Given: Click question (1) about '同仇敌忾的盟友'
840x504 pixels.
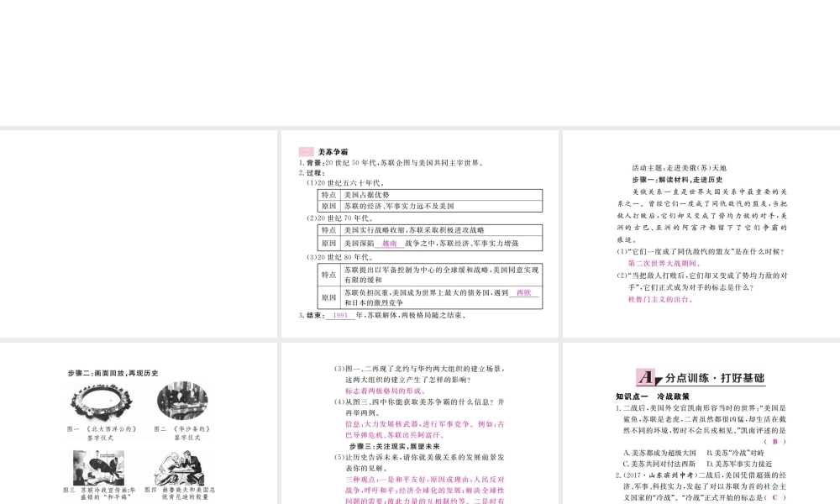Looking at the screenshot, I should click(701, 251).
